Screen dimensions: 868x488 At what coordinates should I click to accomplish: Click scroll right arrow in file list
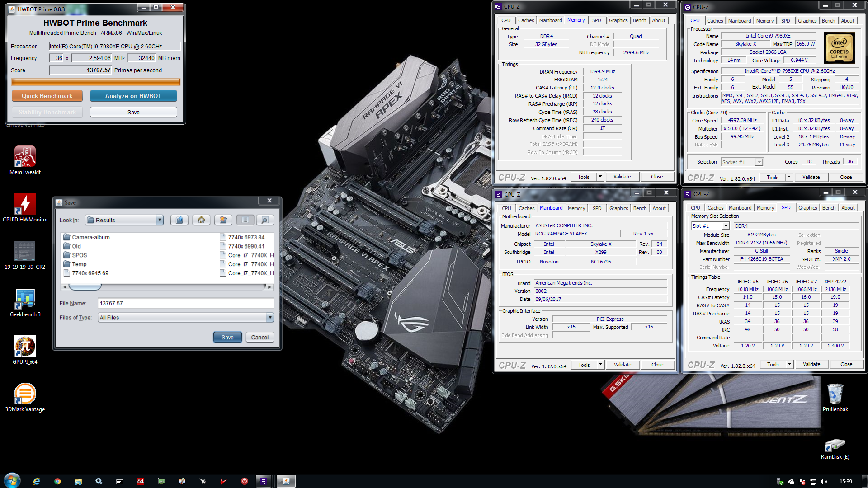270,287
